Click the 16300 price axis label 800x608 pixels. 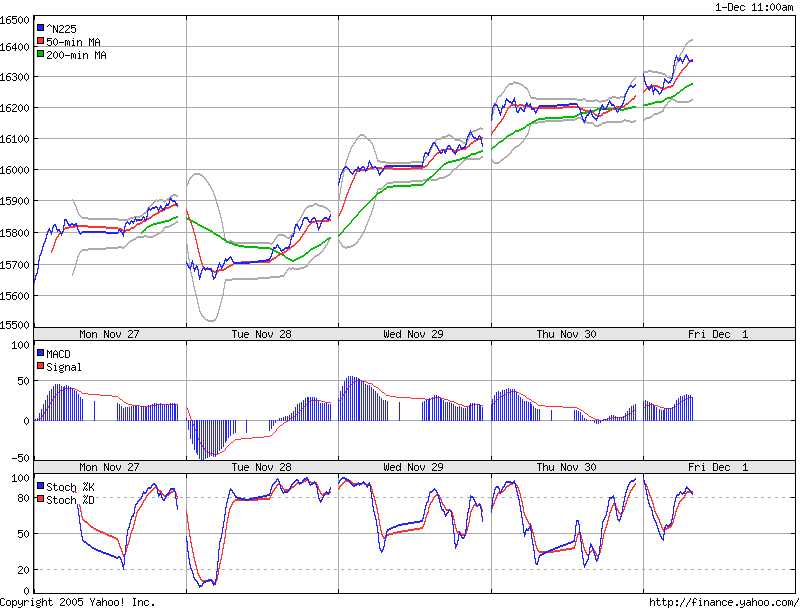[15, 77]
